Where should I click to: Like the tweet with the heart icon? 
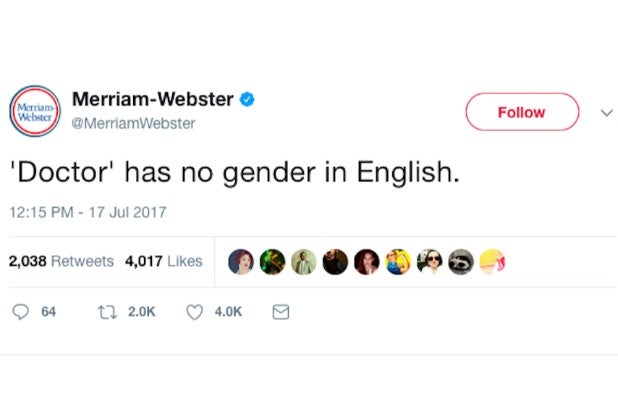tap(195, 312)
